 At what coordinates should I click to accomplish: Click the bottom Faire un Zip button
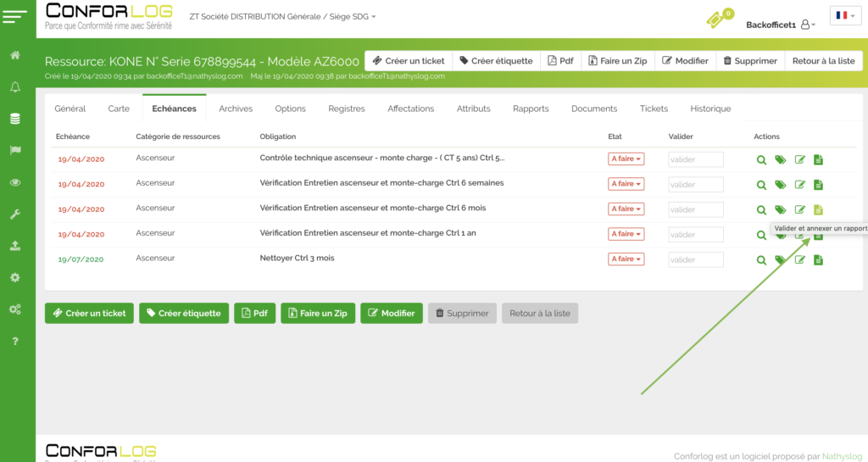click(x=317, y=313)
